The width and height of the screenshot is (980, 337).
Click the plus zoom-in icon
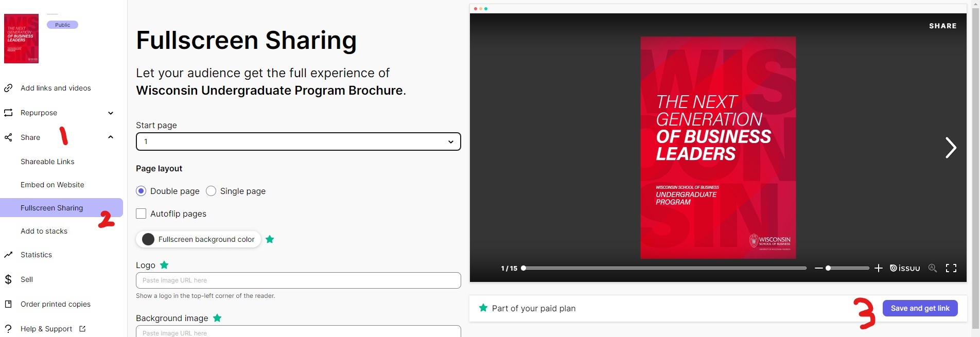tap(878, 268)
